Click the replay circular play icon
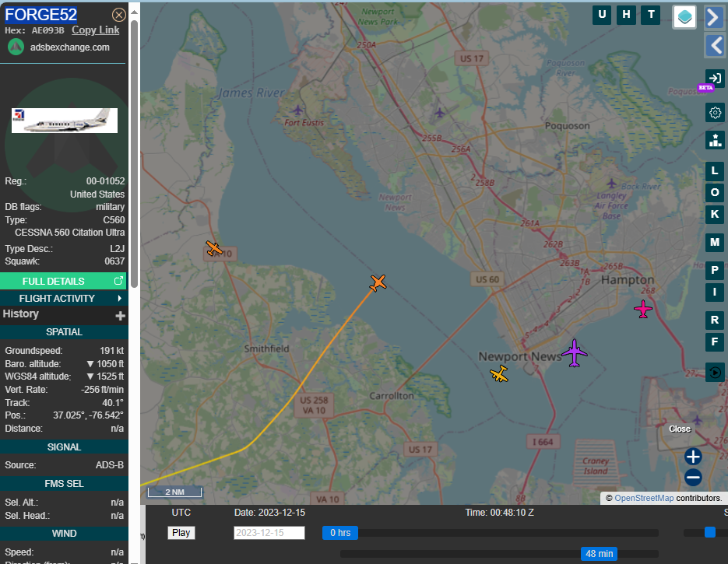728x564 pixels. 715,373
